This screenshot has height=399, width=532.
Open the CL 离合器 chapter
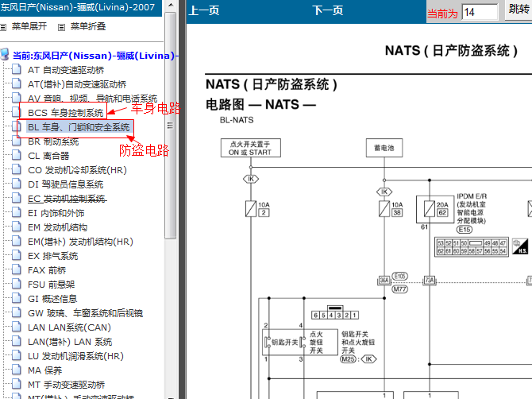tap(48, 156)
